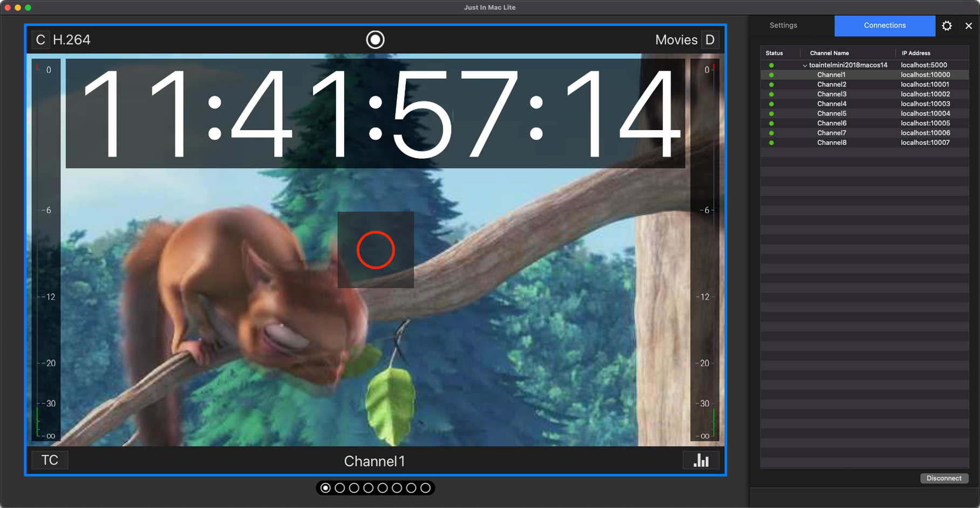Click the localhost:10007 address cell
980x508 pixels.
[925, 143]
